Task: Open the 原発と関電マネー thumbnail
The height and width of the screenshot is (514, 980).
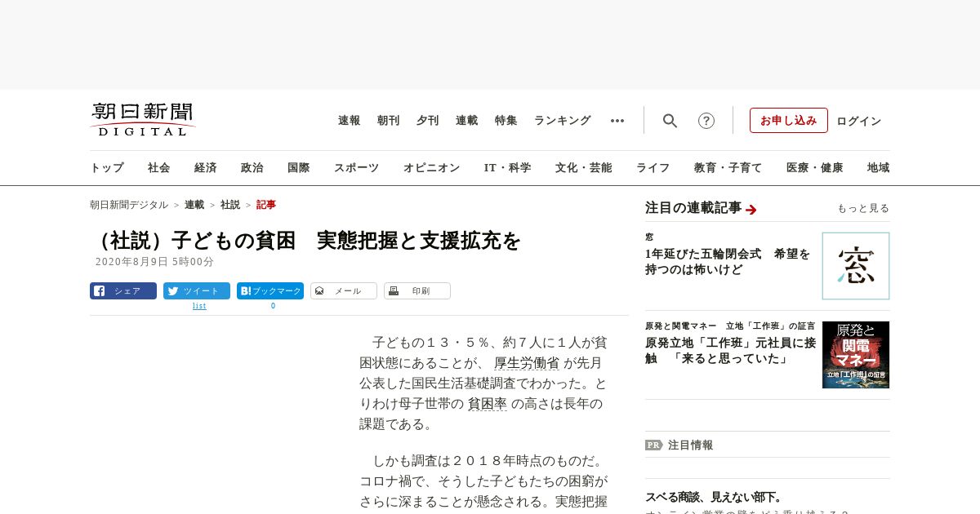Action: click(x=856, y=355)
